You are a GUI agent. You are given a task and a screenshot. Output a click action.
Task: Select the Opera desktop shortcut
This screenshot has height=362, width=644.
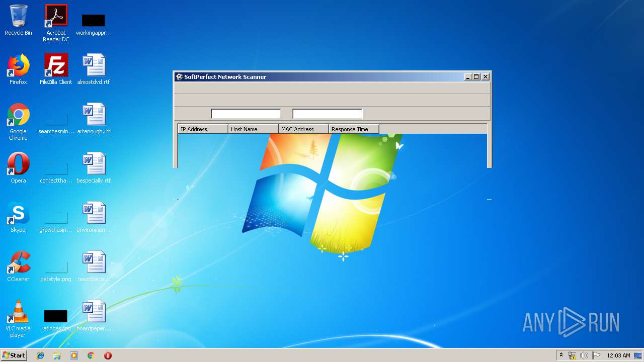pos(18,168)
